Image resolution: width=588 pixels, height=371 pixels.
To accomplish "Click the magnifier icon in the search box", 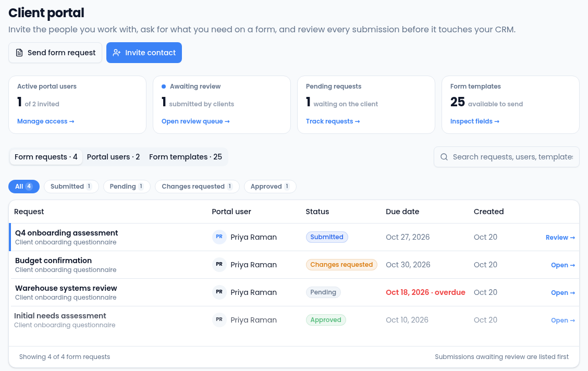I will coord(444,157).
